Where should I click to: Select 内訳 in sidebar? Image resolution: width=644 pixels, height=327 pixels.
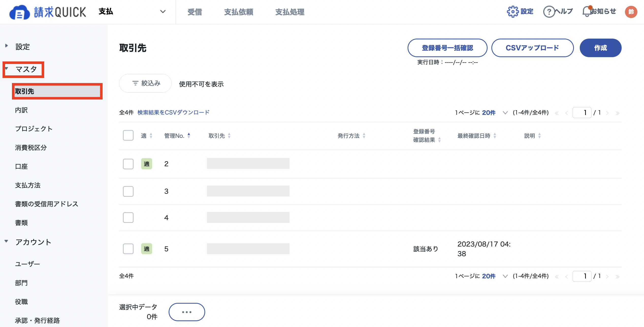[21, 110]
